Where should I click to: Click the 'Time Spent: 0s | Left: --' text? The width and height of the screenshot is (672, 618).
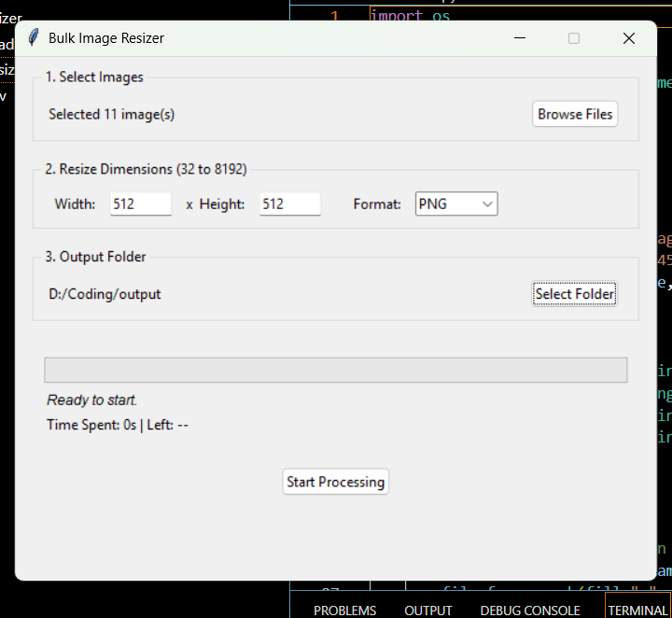click(118, 425)
